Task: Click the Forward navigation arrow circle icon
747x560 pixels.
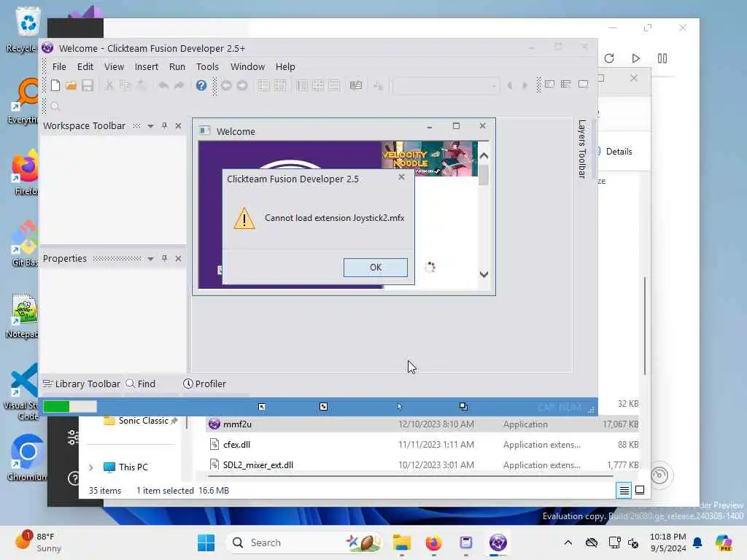Action: tap(242, 85)
